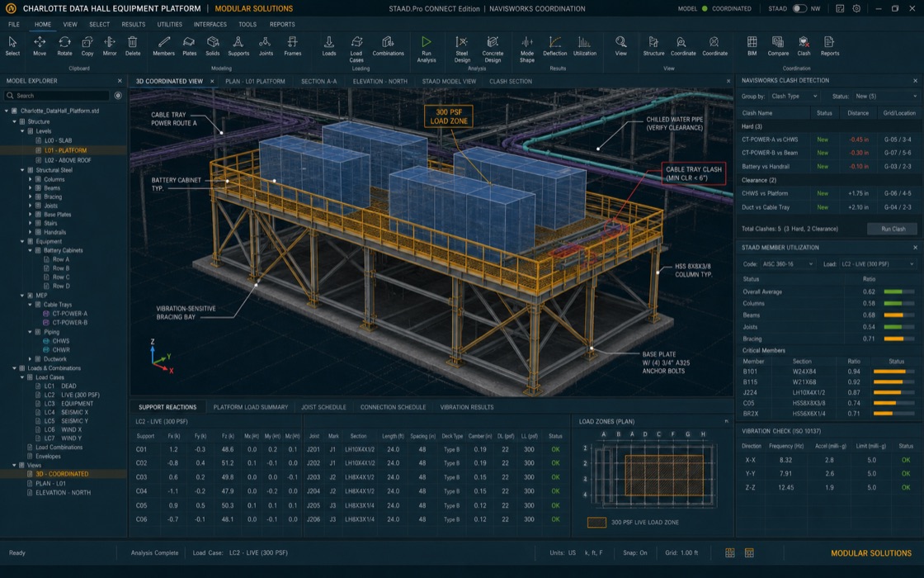This screenshot has height=578, width=924.
Task: Toggle the STAAD / NW switch
Action: [799, 9]
